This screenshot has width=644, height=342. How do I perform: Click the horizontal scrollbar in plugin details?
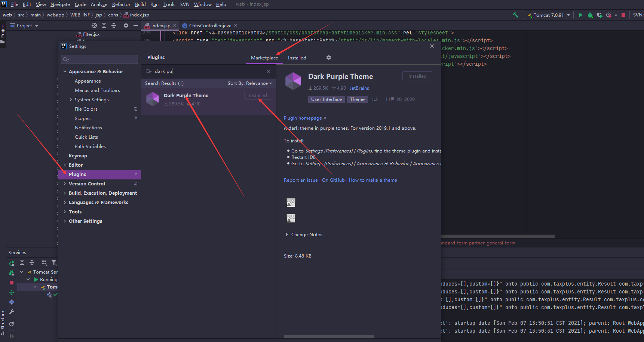click(x=329, y=336)
